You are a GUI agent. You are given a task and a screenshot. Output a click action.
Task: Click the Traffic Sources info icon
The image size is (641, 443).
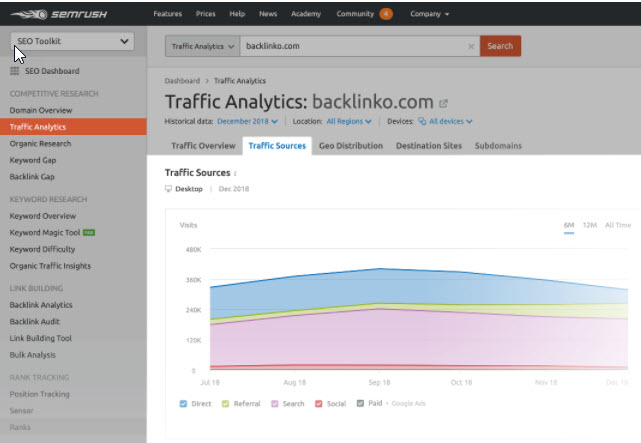[x=235, y=174]
